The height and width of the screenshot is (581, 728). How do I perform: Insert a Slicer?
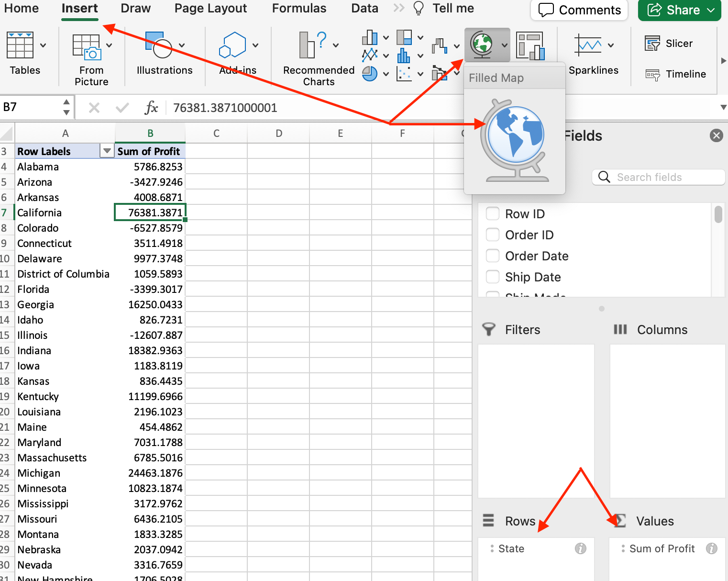click(x=668, y=44)
